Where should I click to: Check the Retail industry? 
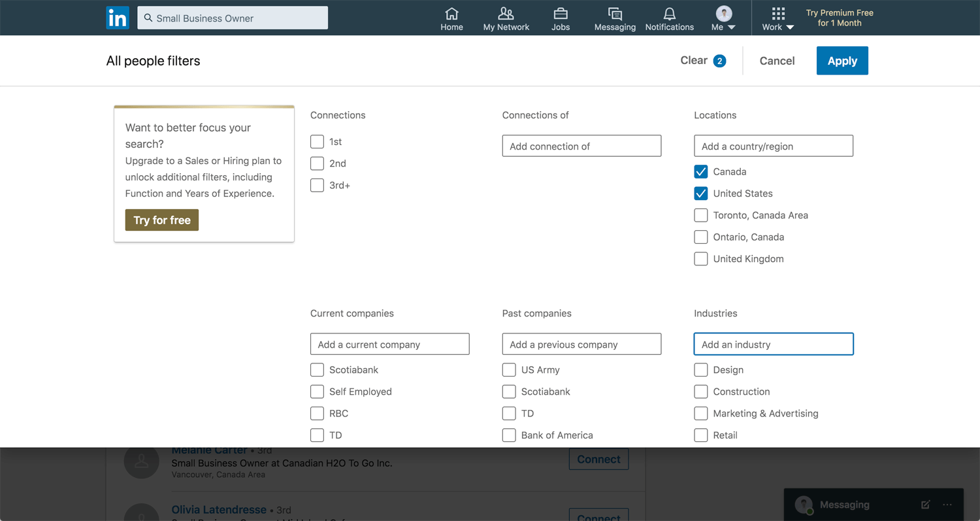pyautogui.click(x=701, y=435)
